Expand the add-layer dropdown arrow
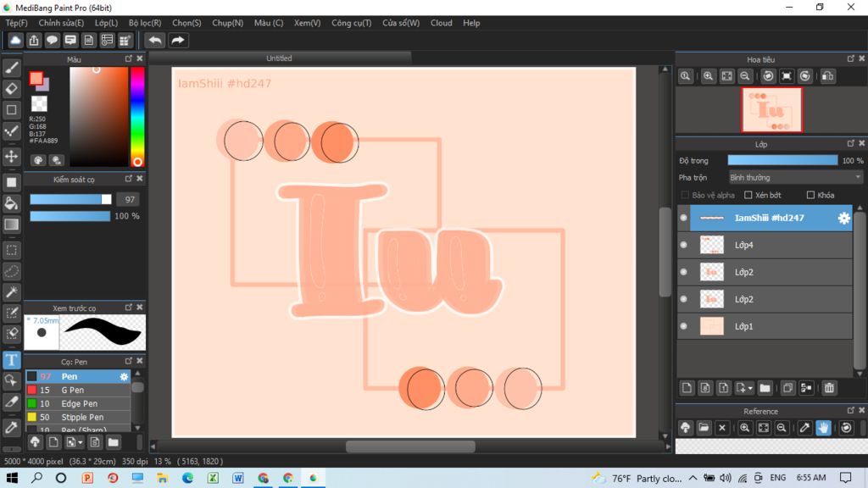The image size is (868, 488). click(x=750, y=388)
